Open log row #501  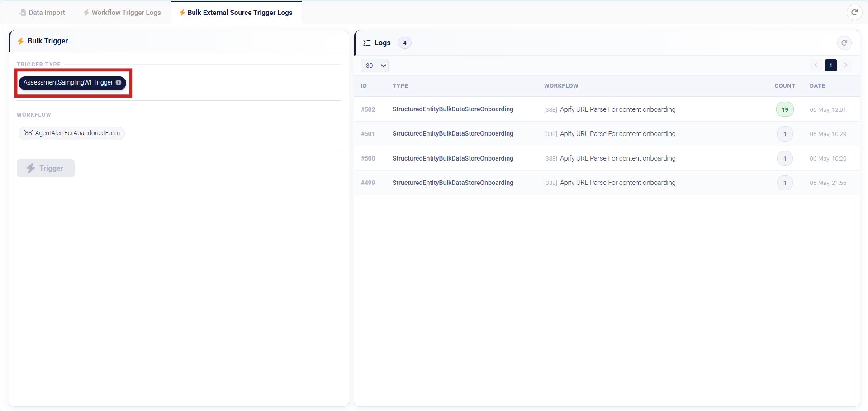[607, 134]
